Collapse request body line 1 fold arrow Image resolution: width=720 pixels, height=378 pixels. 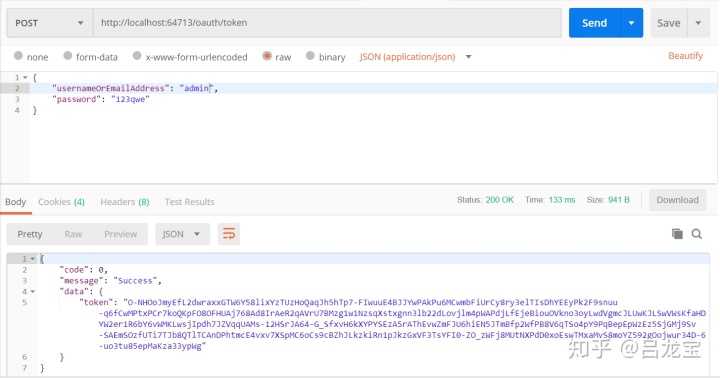(25, 78)
